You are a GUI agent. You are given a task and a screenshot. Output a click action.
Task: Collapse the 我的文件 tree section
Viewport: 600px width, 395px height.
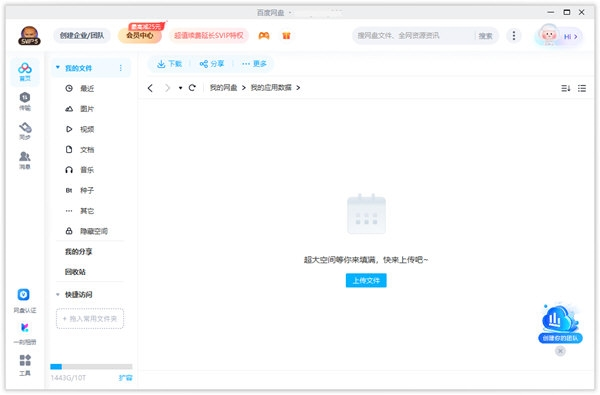tap(58, 67)
